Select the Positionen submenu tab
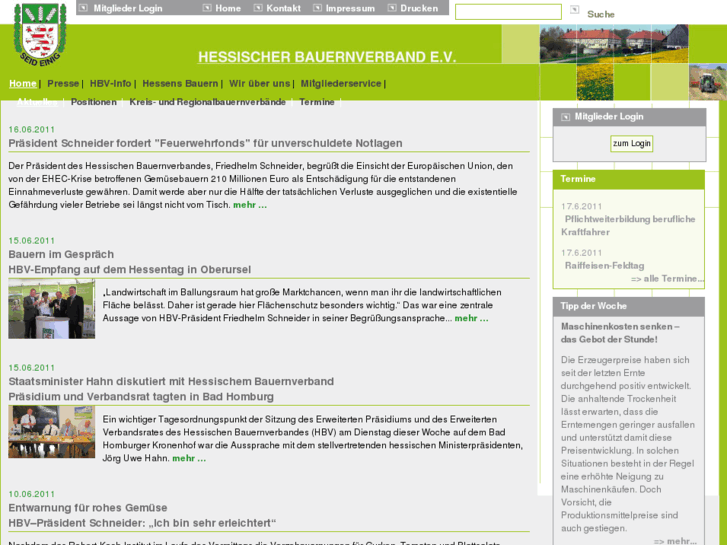This screenshot has width=727, height=545. (94, 102)
